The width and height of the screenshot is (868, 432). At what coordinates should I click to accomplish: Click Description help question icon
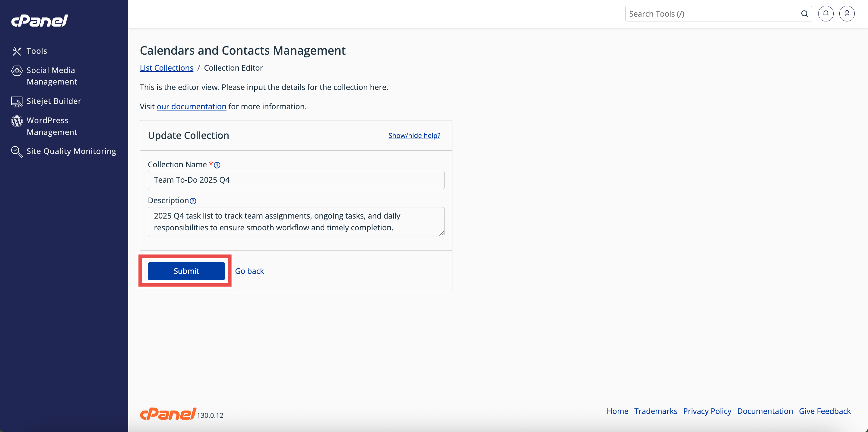click(x=193, y=201)
